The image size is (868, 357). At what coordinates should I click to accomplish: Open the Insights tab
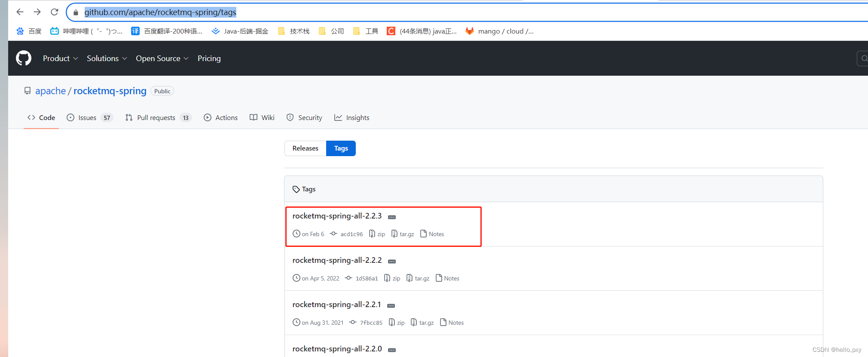pyautogui.click(x=352, y=117)
